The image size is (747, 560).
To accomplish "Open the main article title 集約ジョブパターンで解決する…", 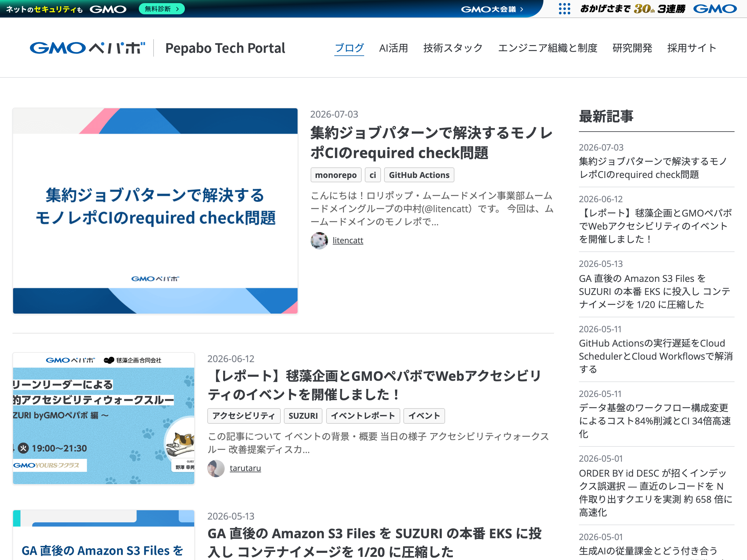I will point(432,143).
